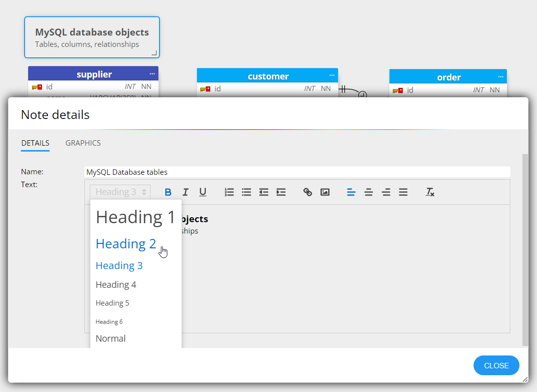Image resolution: width=537 pixels, height=392 pixels.
Task: Choose Heading 2 from the heading list
Action: point(126,243)
